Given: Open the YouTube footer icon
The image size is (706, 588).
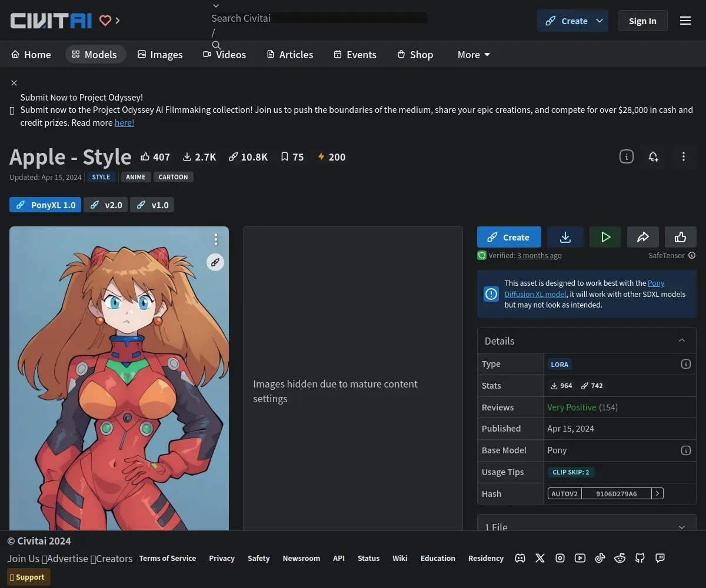Looking at the screenshot, I should pyautogui.click(x=580, y=558).
